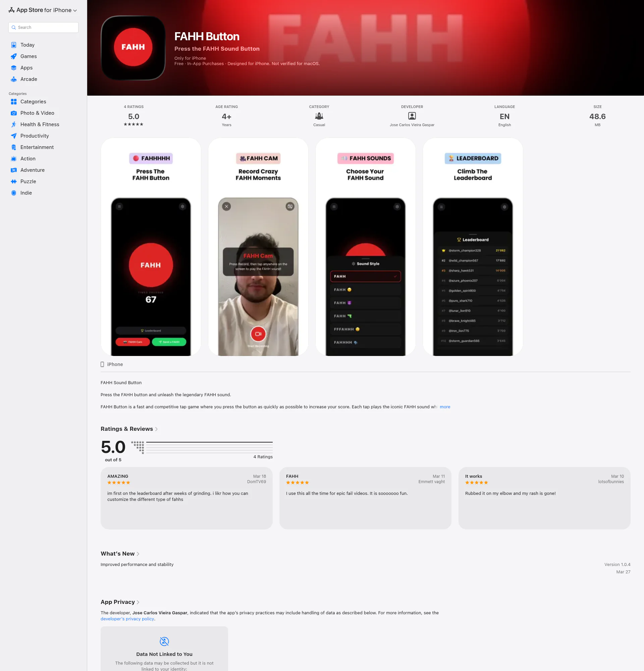Select the Indie category icon
Image resolution: width=644 pixels, height=671 pixels.
14,193
